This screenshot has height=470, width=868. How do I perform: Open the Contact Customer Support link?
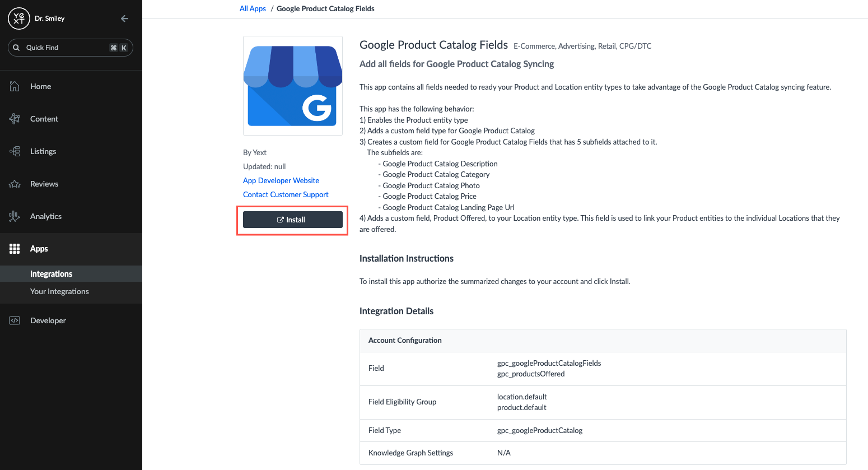(286, 194)
